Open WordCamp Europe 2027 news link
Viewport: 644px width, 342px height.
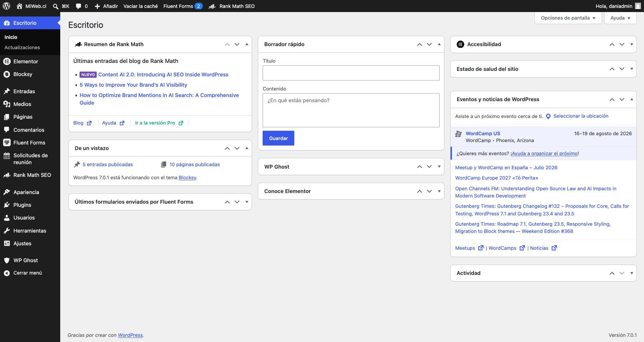pos(496,178)
